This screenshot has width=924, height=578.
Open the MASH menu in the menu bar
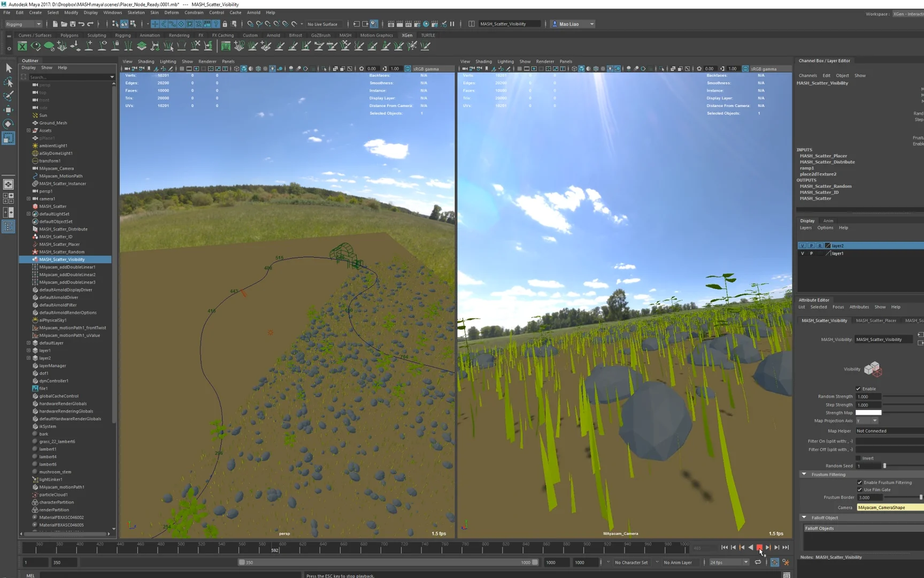[345, 35]
